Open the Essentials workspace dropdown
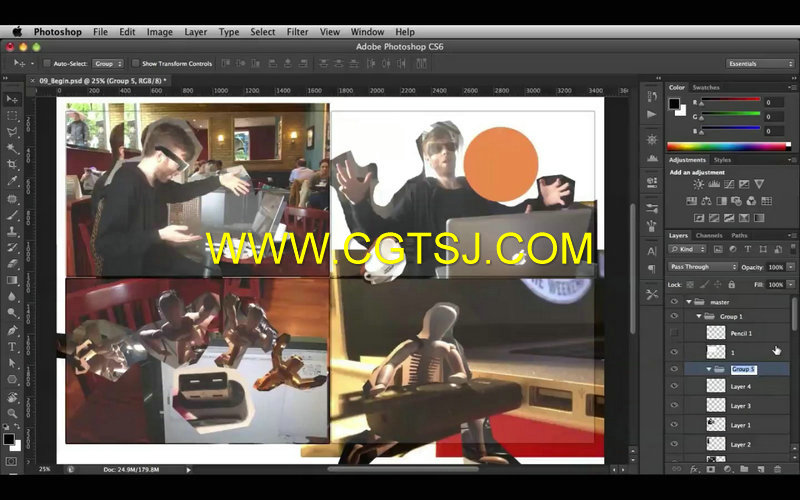 coord(760,64)
